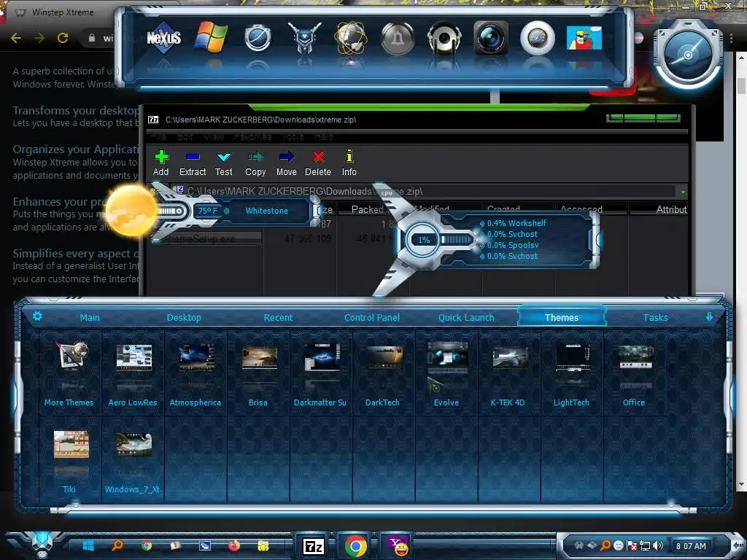
Task: Select the DarkTech theme
Action: [383, 374]
